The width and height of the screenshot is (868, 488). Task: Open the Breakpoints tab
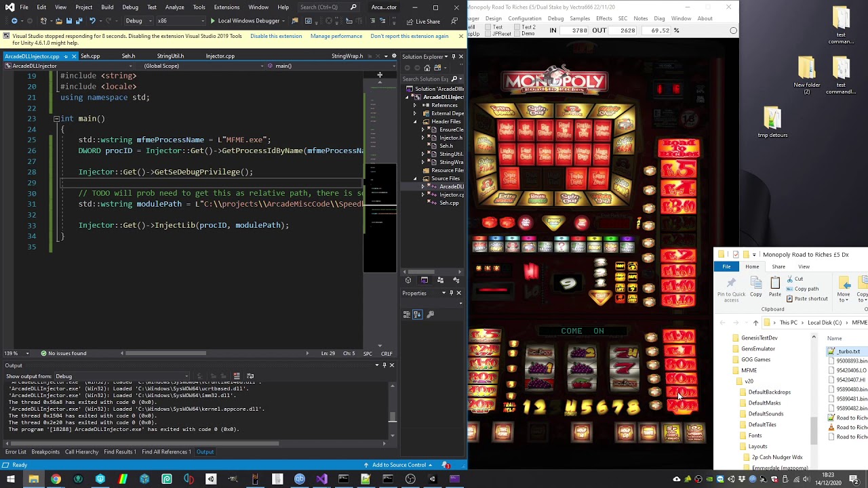click(45, 452)
